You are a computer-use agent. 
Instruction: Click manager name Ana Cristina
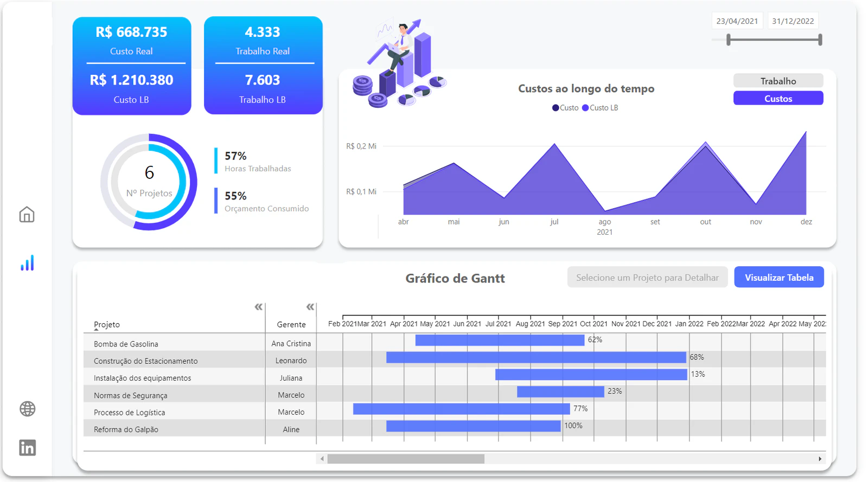(291, 343)
